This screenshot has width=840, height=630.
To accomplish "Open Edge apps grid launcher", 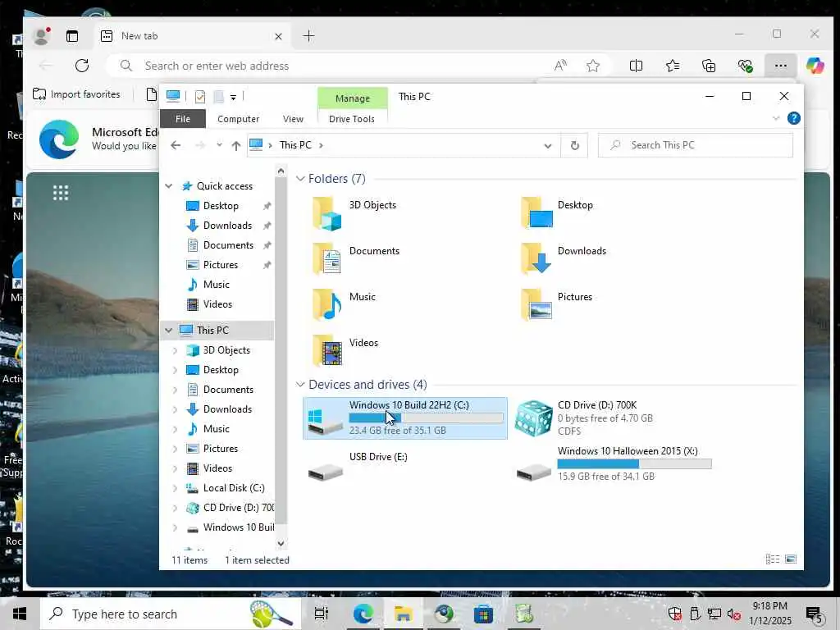I will tap(61, 193).
